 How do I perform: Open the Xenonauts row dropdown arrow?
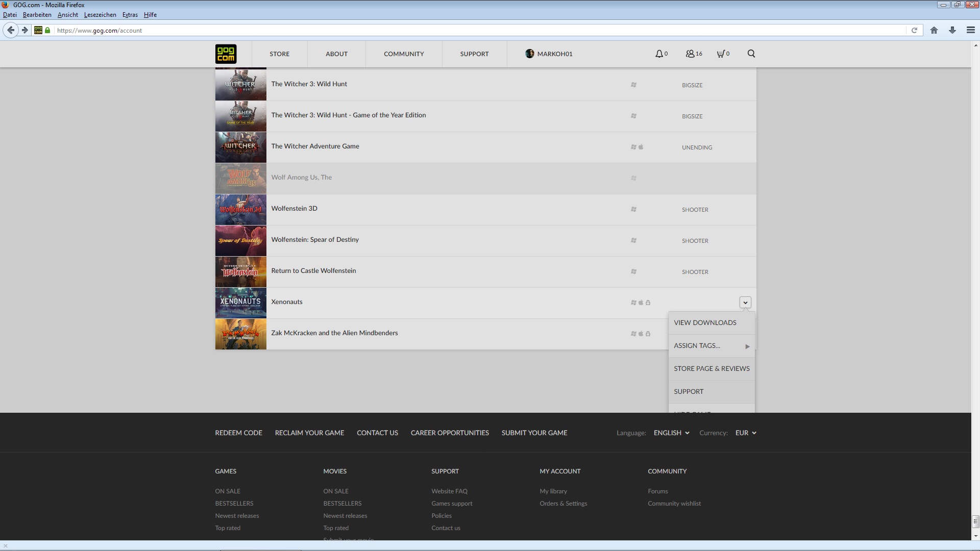(745, 303)
